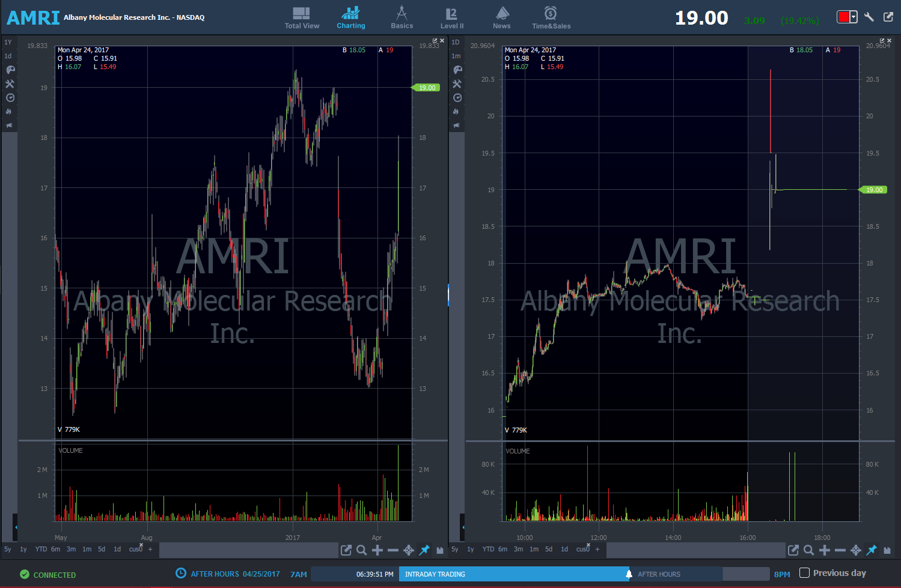Switch to the Charting tab
Screen dimensions: 901x588
(x=351, y=18)
